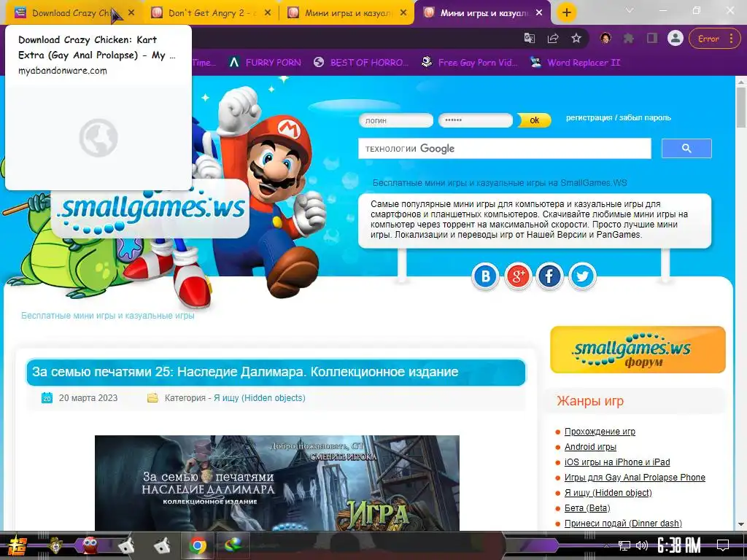Open the VK social icon

485,276
